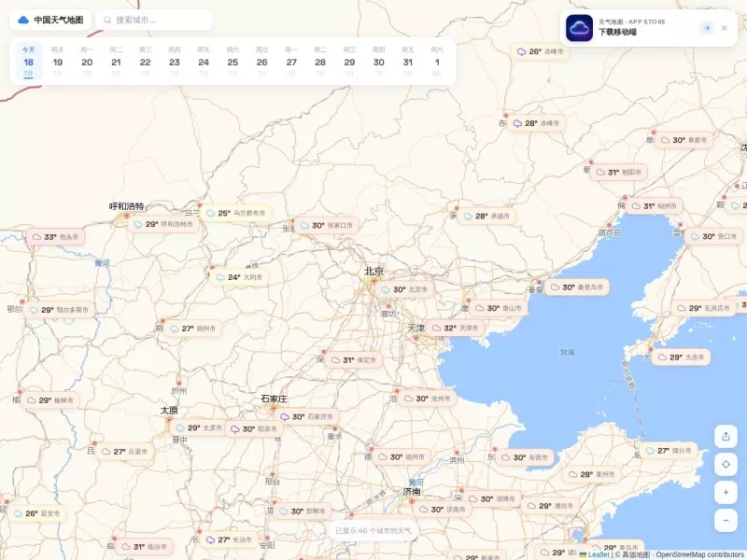Click the search magnifier icon
This screenshot has height=560, width=747.
click(x=107, y=20)
